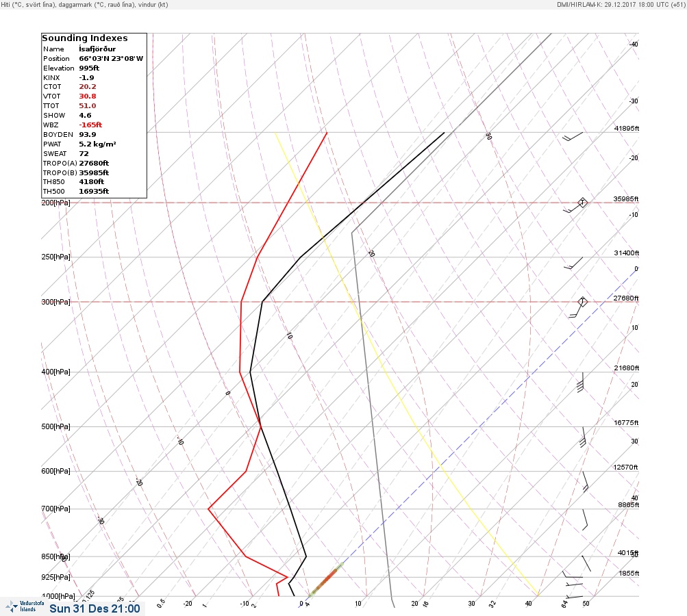The height and width of the screenshot is (616, 687).
Task: Click the "TROPO(A)" row label
Action: (x=60, y=164)
